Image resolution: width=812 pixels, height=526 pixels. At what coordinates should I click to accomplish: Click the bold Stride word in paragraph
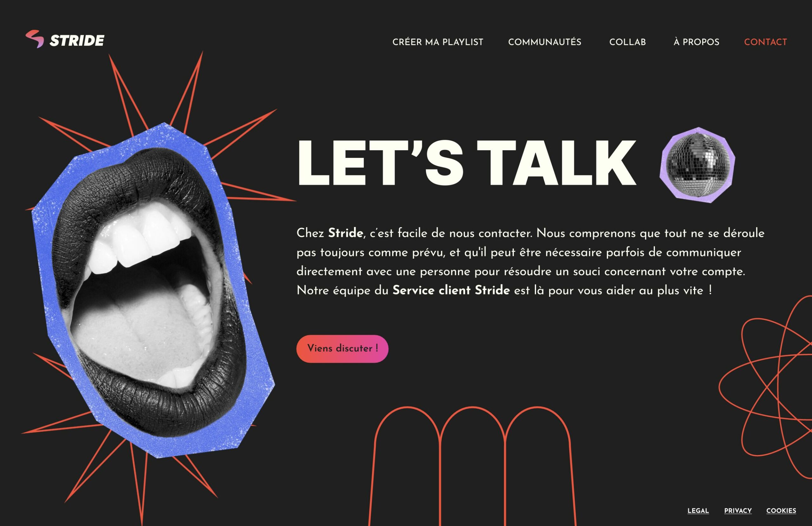[x=345, y=233]
